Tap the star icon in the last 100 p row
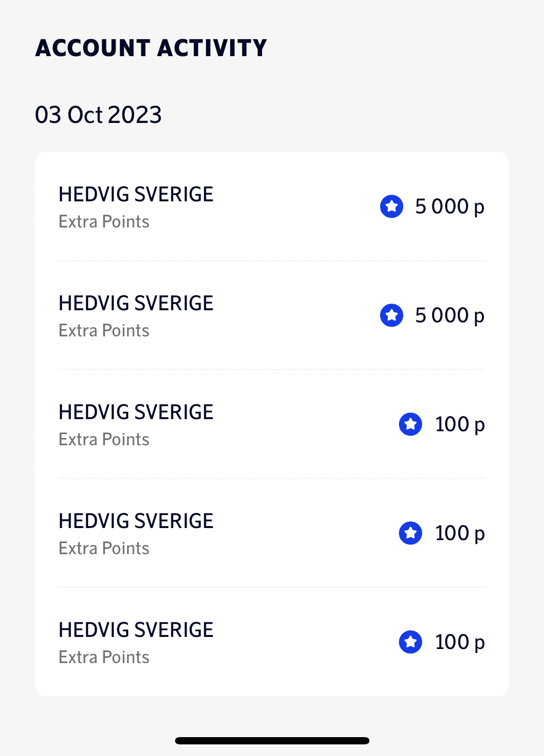This screenshot has height=756, width=544. point(411,642)
